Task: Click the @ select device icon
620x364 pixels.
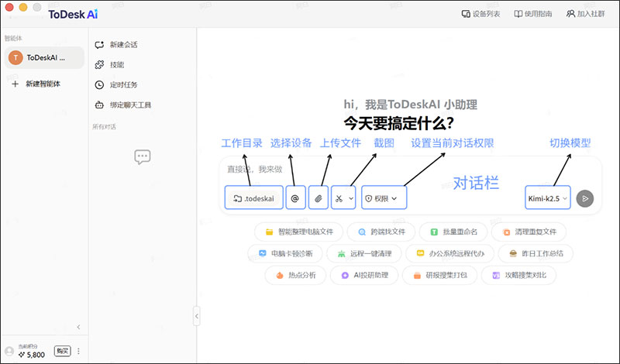Action: click(x=295, y=197)
